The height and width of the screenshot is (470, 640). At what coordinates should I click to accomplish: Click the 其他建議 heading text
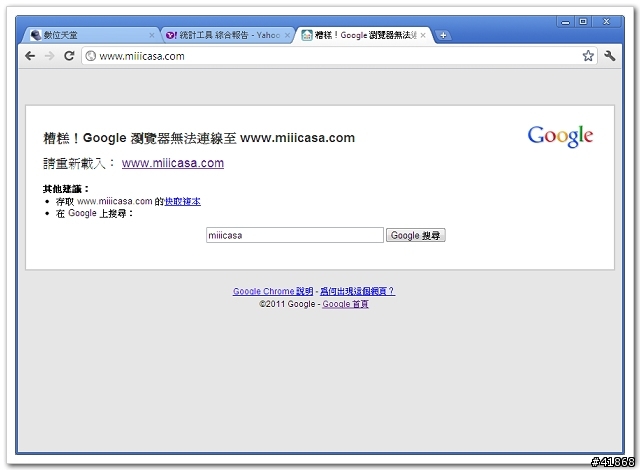66,189
